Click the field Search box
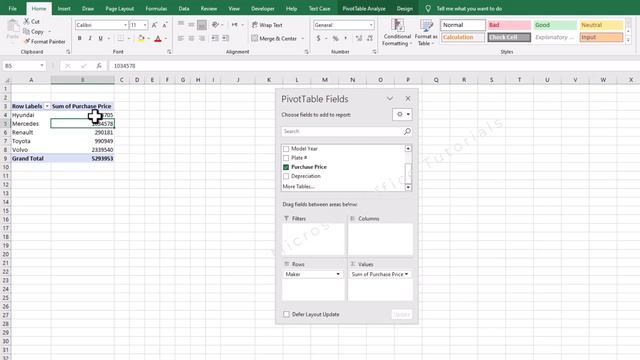Image resolution: width=640 pixels, height=360 pixels. coord(342,131)
